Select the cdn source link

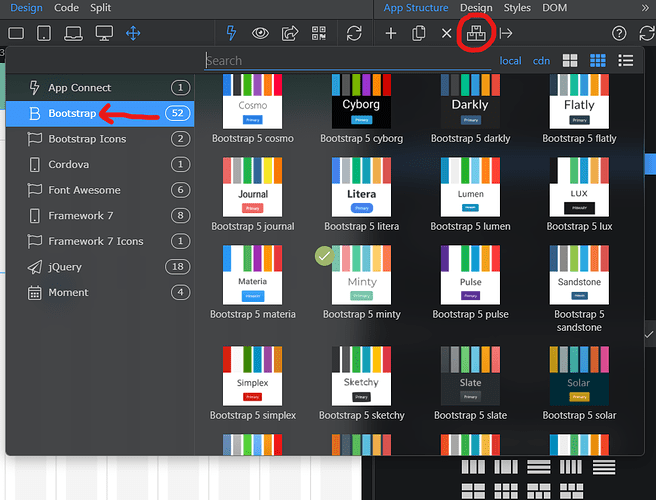tap(541, 61)
